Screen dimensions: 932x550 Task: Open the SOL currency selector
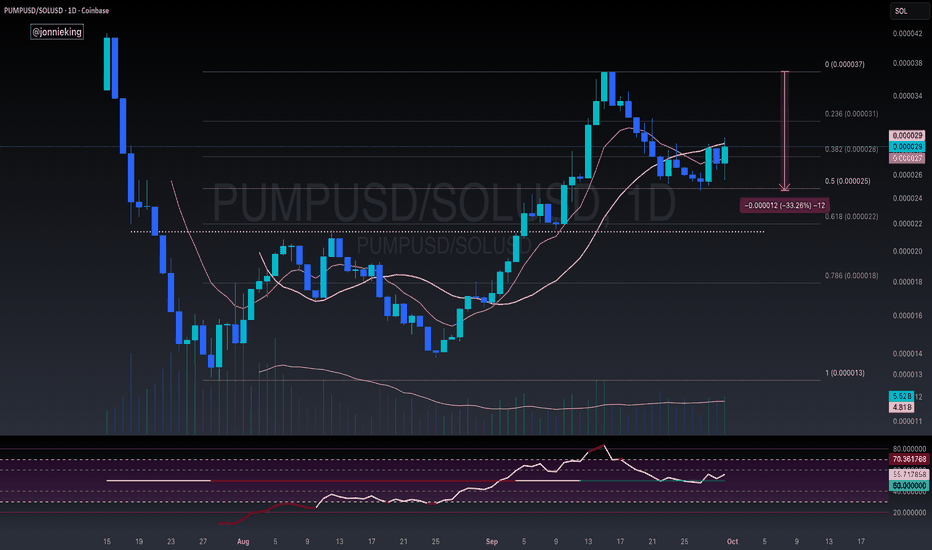pos(903,12)
